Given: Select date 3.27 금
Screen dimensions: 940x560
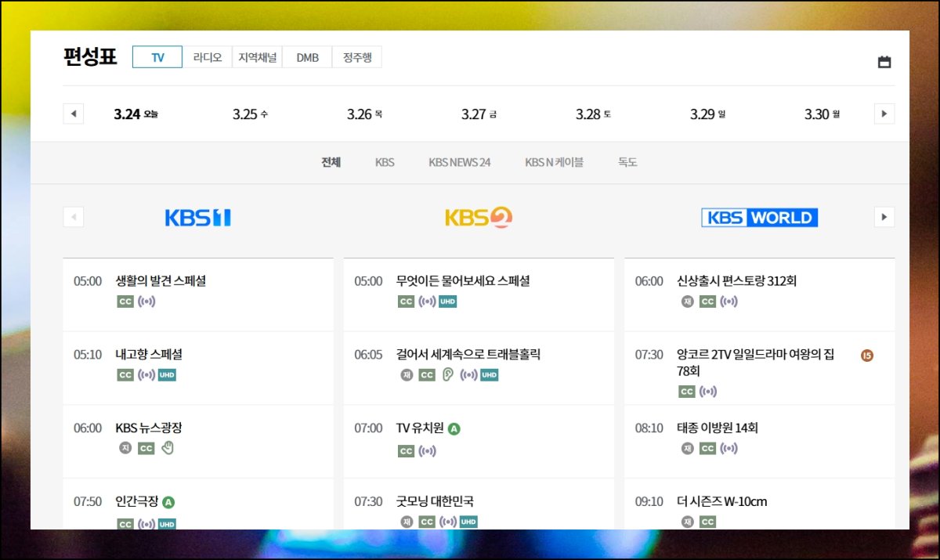Looking at the screenshot, I should tap(479, 114).
